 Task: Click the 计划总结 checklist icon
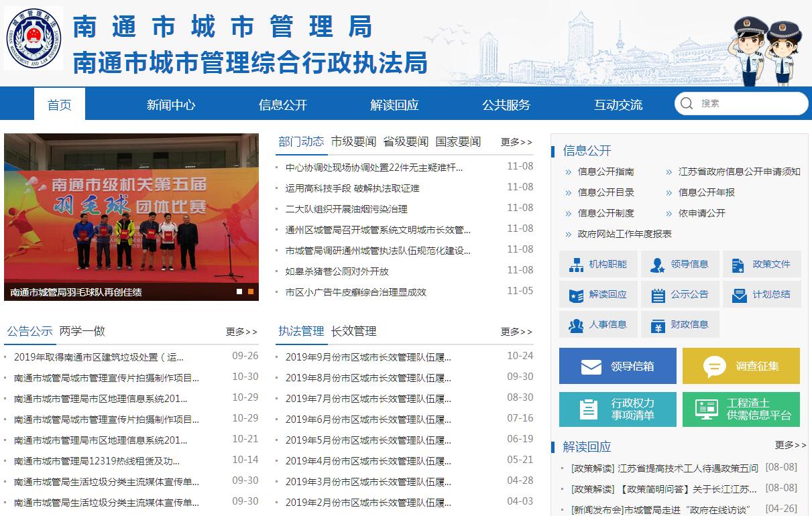[739, 295]
